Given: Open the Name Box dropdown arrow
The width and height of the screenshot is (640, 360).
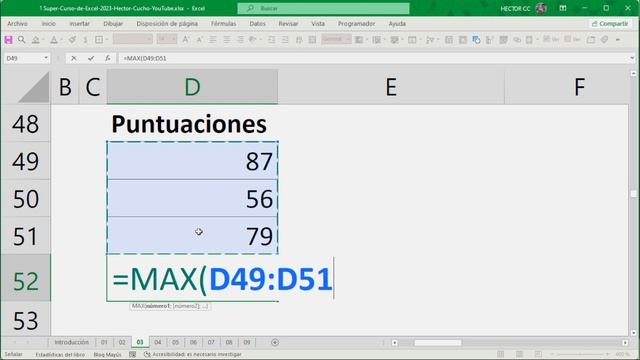Looking at the screenshot, I should click(46, 58).
